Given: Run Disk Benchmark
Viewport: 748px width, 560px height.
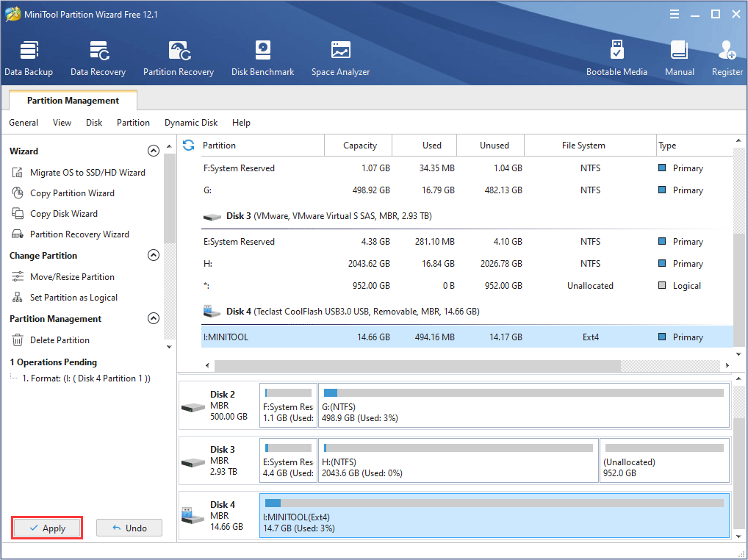Looking at the screenshot, I should [x=262, y=57].
